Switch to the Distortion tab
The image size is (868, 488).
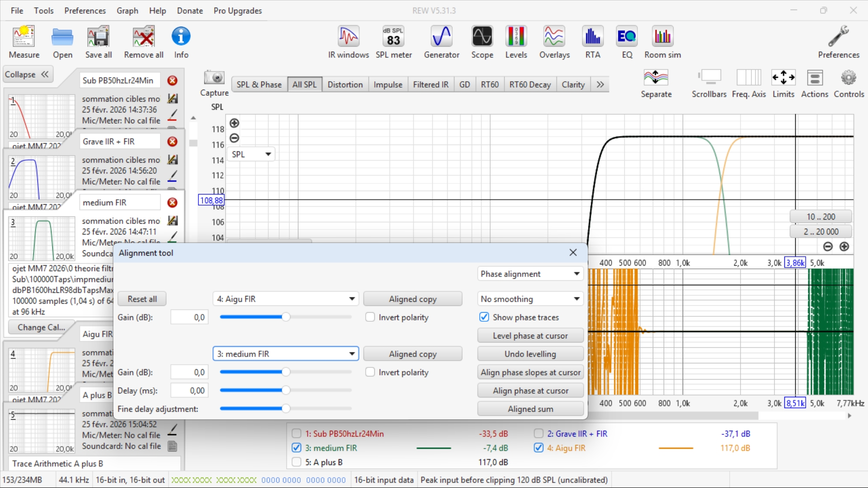tap(345, 84)
